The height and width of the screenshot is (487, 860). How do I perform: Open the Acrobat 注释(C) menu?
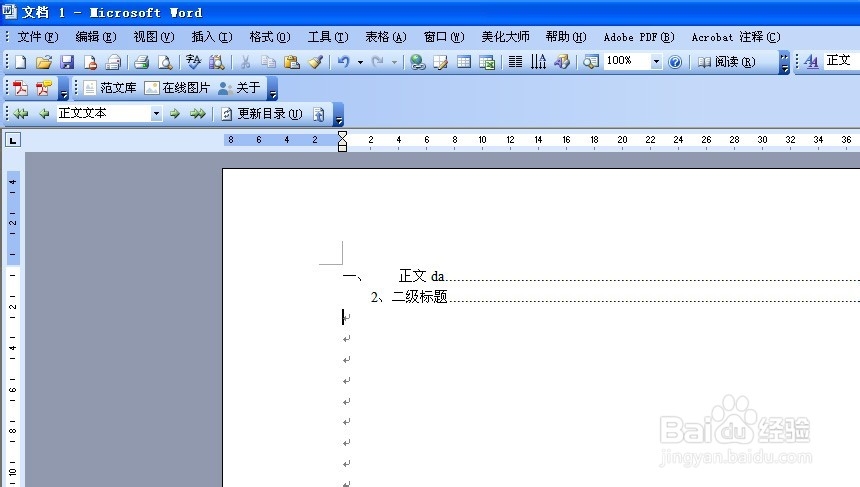(736, 37)
